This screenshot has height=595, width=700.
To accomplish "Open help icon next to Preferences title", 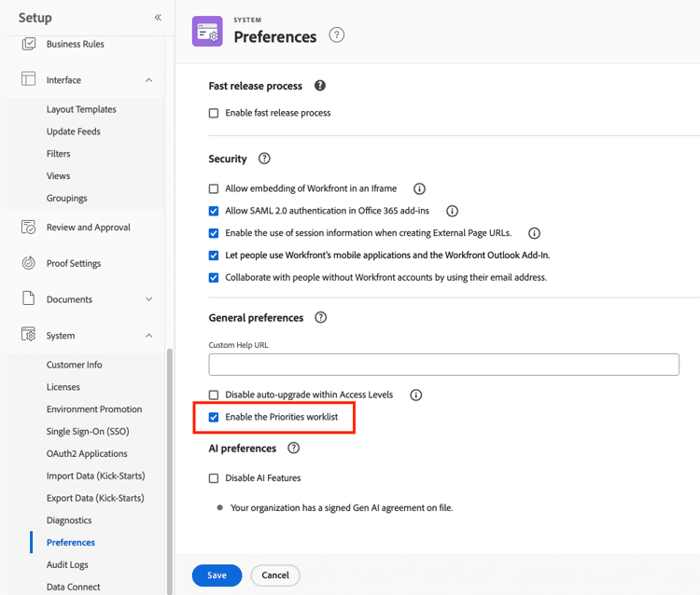I will click(x=337, y=35).
